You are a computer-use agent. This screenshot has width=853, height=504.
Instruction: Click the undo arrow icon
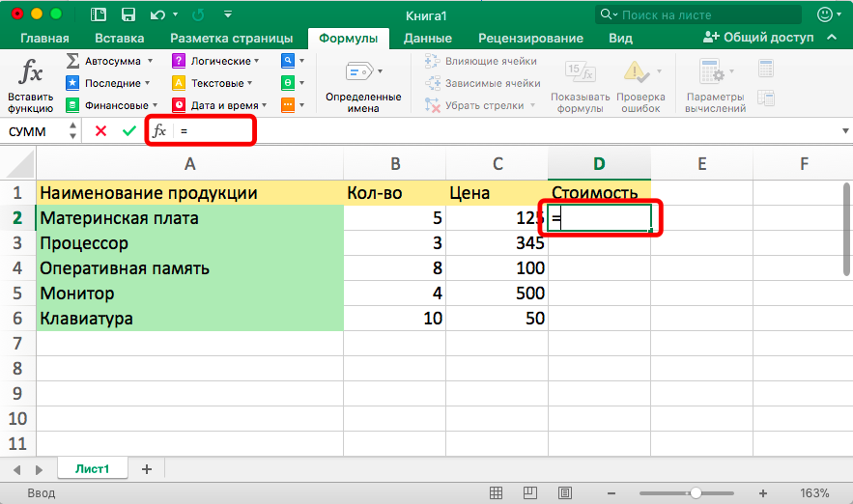pos(156,14)
